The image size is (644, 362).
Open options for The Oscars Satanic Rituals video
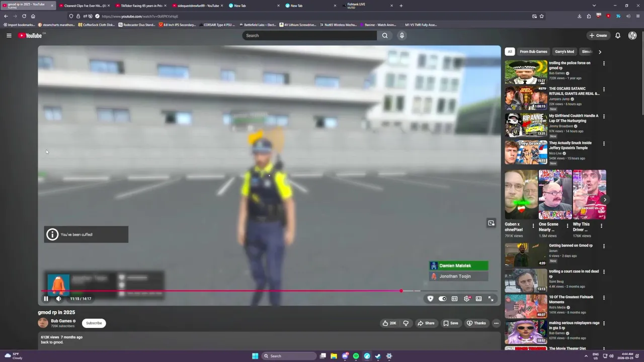604,89
